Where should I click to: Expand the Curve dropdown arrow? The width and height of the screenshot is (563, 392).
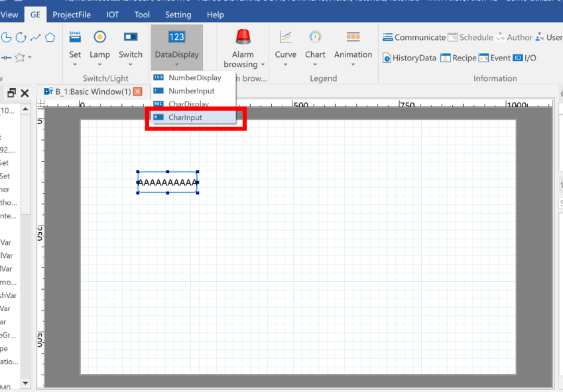[286, 64]
